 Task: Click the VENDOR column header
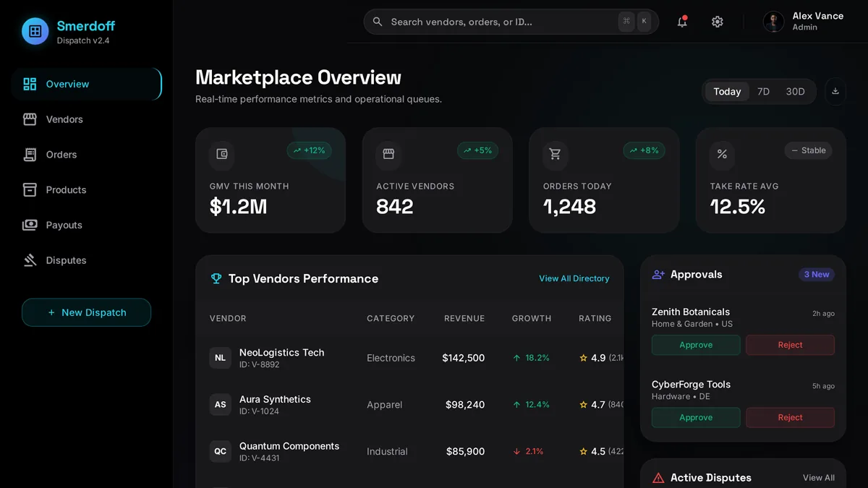pyautogui.click(x=228, y=318)
